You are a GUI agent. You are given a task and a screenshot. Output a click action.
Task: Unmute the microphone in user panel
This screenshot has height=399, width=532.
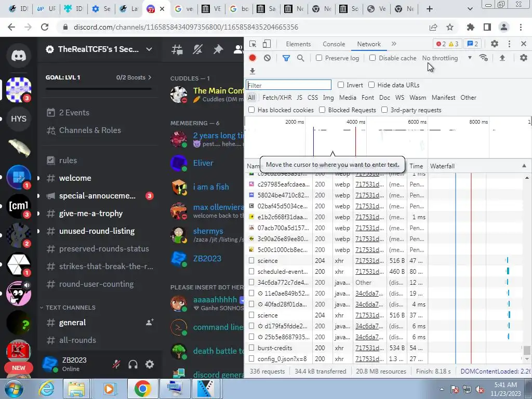click(116, 364)
